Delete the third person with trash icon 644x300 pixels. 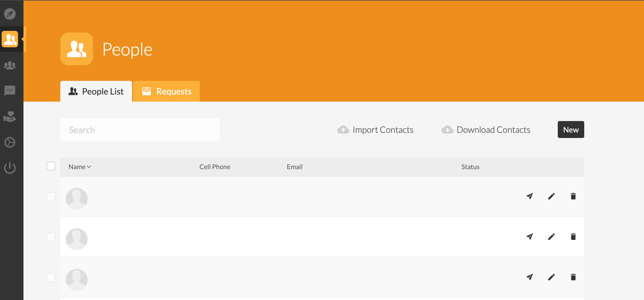click(573, 277)
